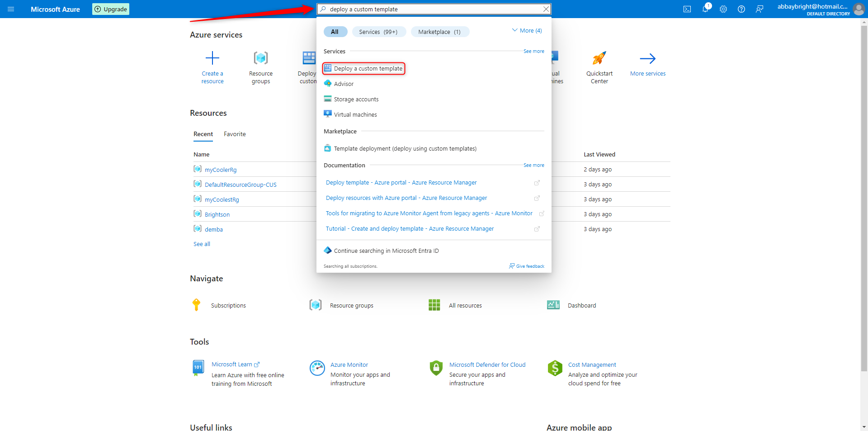Click the Azure Monitor gauge icon
The image size is (868, 431).
pyautogui.click(x=317, y=368)
